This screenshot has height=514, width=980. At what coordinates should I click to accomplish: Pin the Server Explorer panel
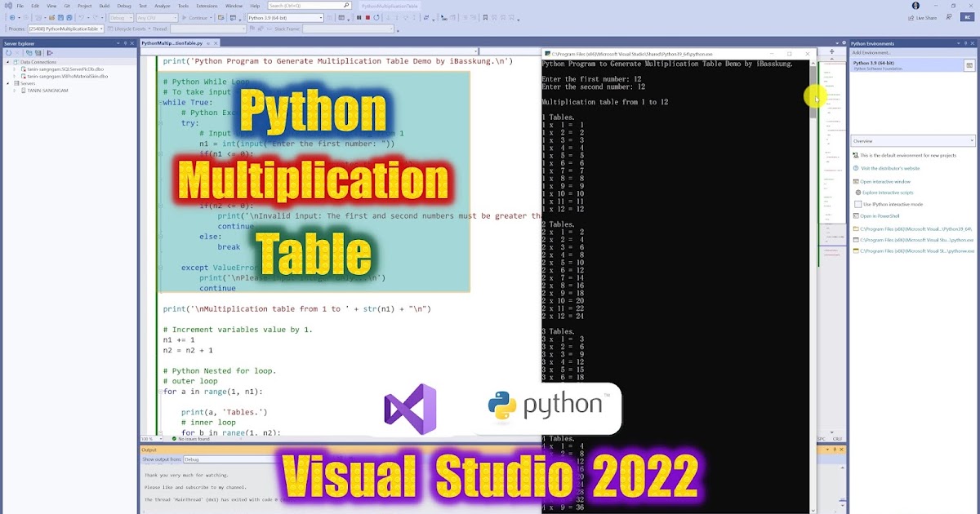pyautogui.click(x=125, y=42)
